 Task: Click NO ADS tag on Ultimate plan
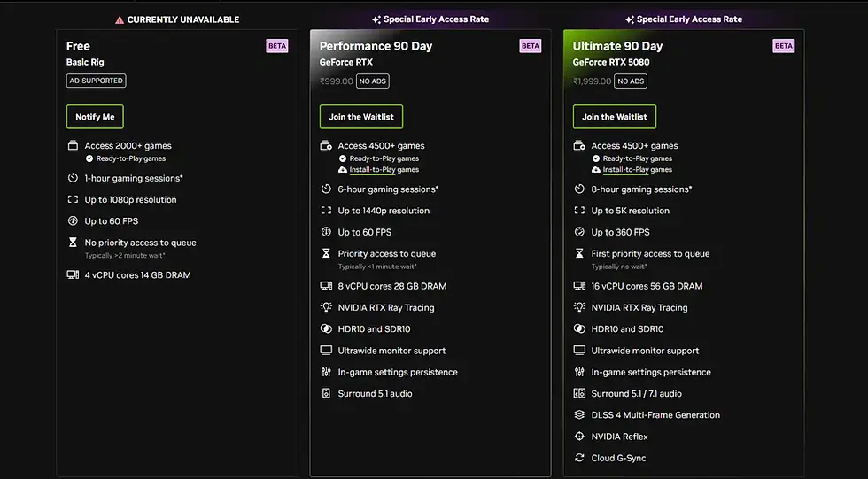pos(631,81)
